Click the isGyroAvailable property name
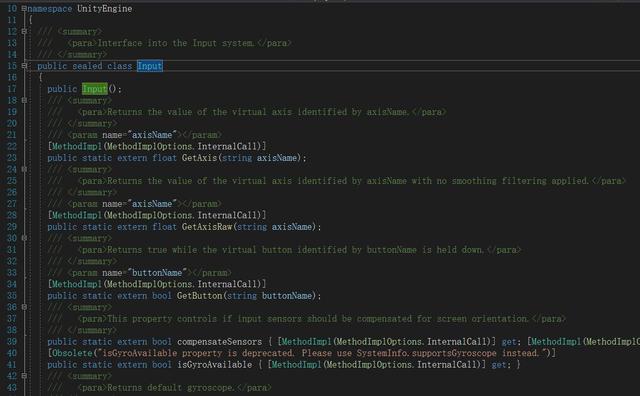The image size is (640, 396). 215,365
